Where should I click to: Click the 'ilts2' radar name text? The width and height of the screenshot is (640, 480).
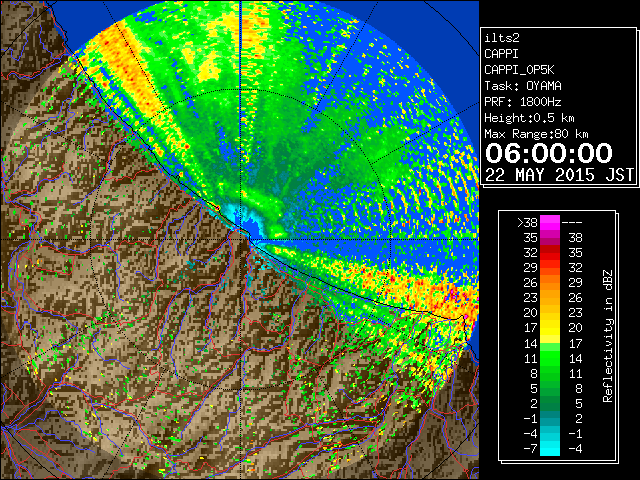[x=502, y=38]
